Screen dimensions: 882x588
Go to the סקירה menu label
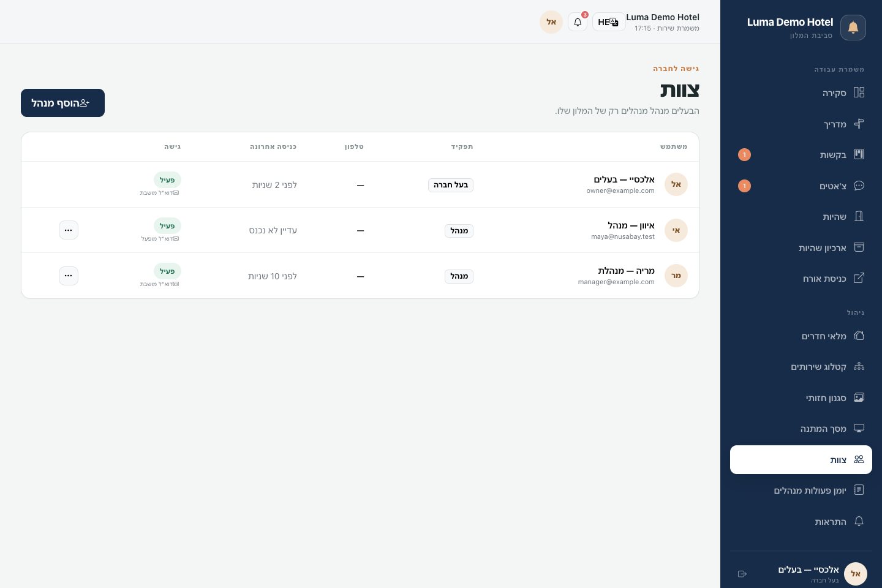pos(834,93)
